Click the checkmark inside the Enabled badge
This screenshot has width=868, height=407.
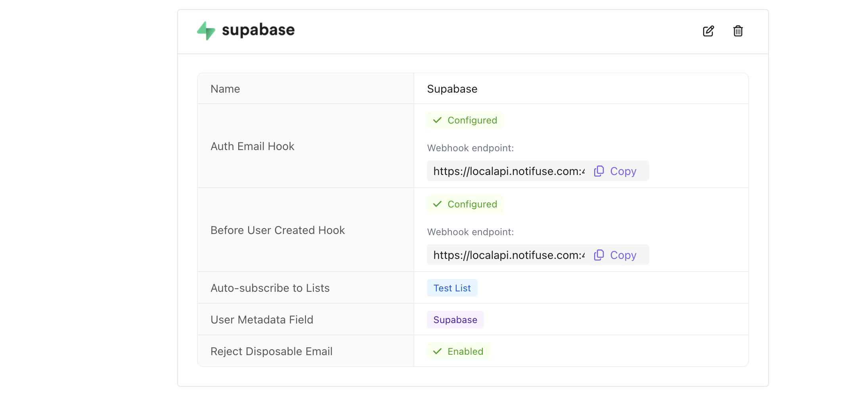pos(437,351)
